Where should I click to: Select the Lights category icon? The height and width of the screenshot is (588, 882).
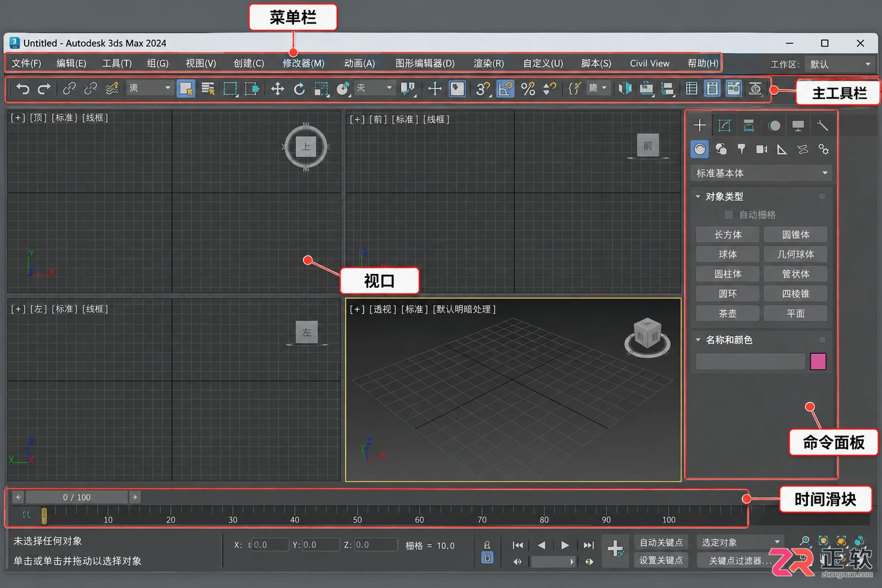tap(741, 149)
